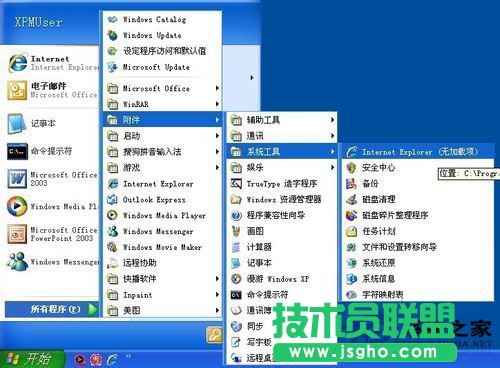This screenshot has width=500, height=368.
Task: Expand the Microsoft Office folder
Action: pos(162,88)
